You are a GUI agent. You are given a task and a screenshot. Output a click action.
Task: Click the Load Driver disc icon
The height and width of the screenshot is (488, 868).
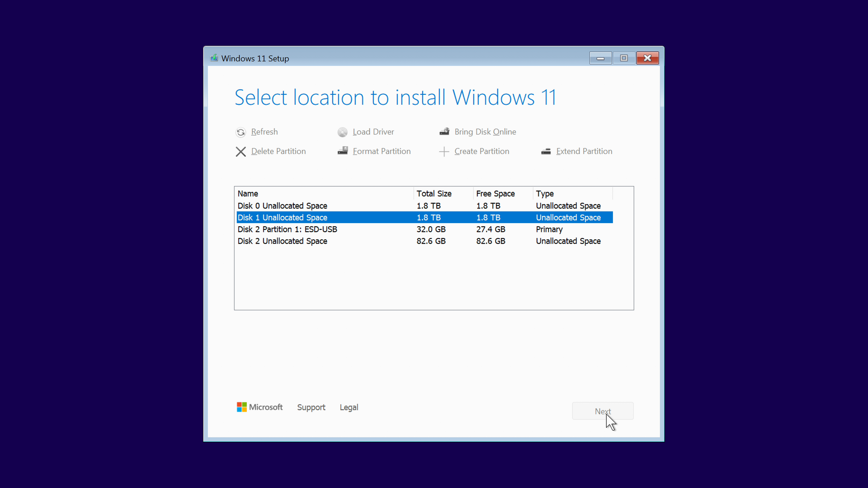[342, 132]
